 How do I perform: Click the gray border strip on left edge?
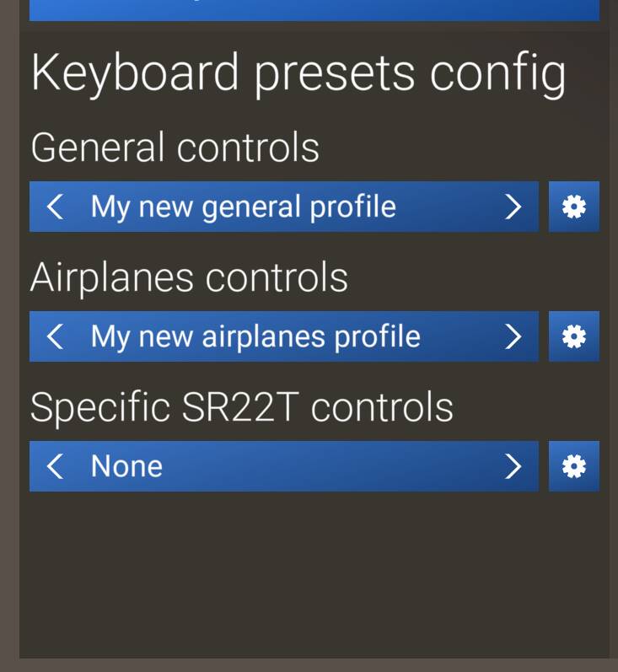pos(9,337)
